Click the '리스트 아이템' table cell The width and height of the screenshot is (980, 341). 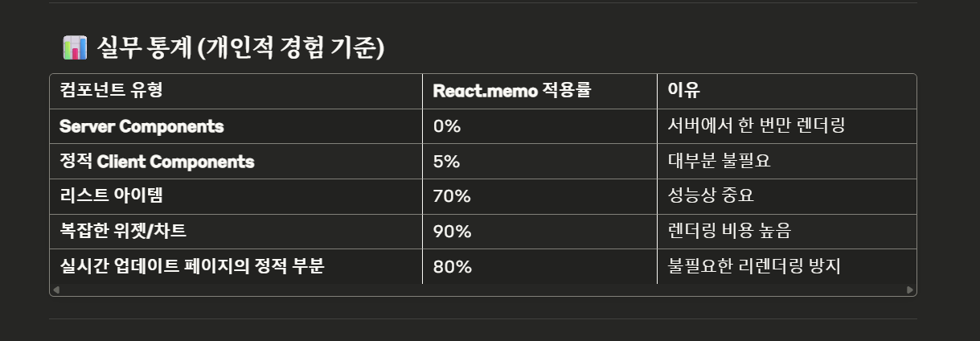236,197
